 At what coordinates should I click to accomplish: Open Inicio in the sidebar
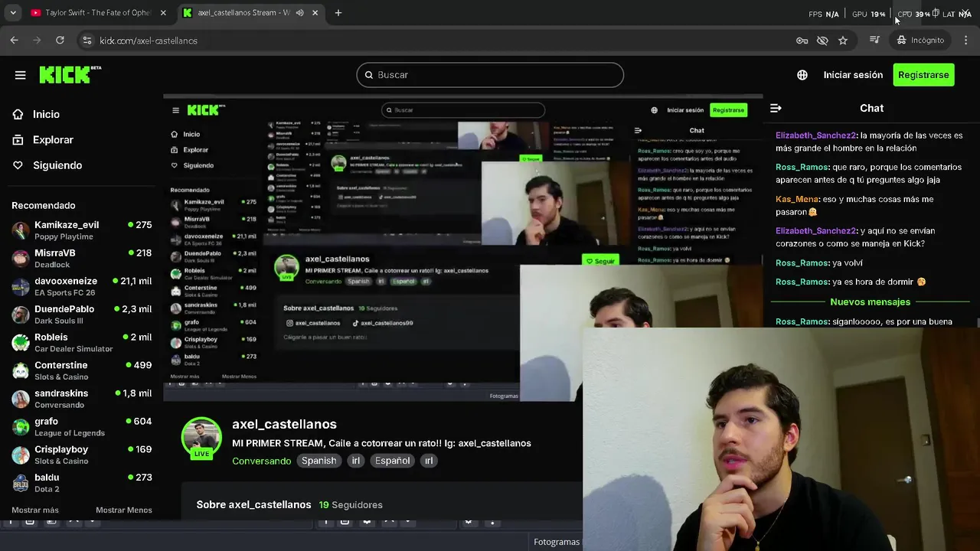(x=46, y=114)
